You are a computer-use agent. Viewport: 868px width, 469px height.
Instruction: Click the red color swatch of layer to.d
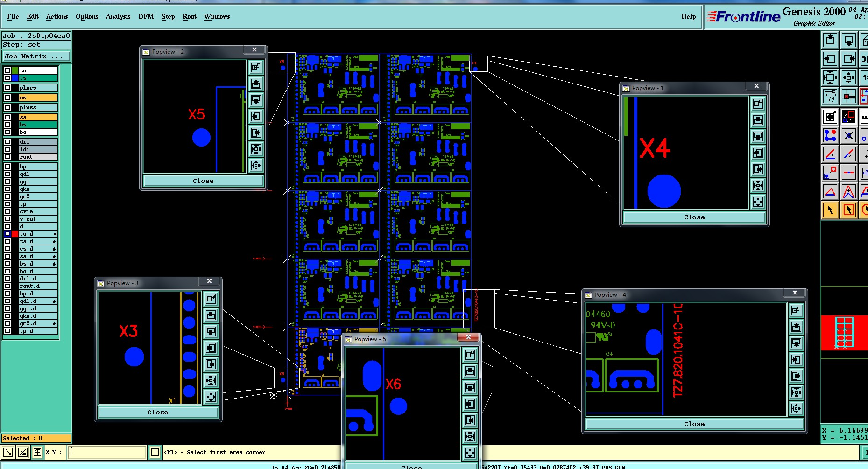pyautogui.click(x=15, y=234)
